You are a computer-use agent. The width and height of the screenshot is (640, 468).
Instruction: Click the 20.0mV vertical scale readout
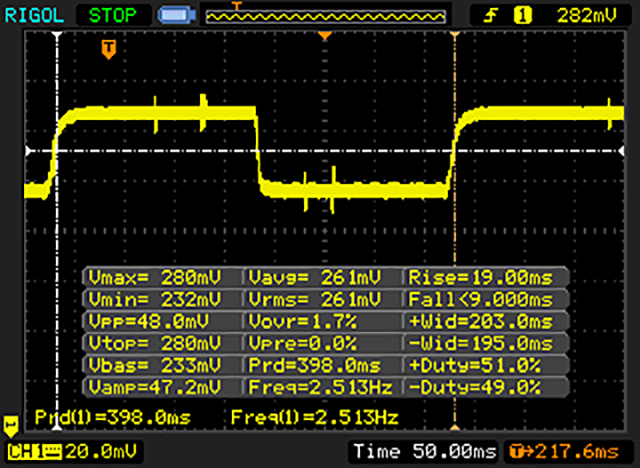click(100, 452)
